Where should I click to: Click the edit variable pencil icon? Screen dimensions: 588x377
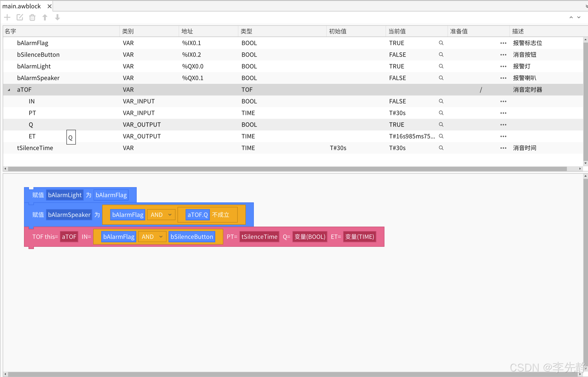pos(20,17)
